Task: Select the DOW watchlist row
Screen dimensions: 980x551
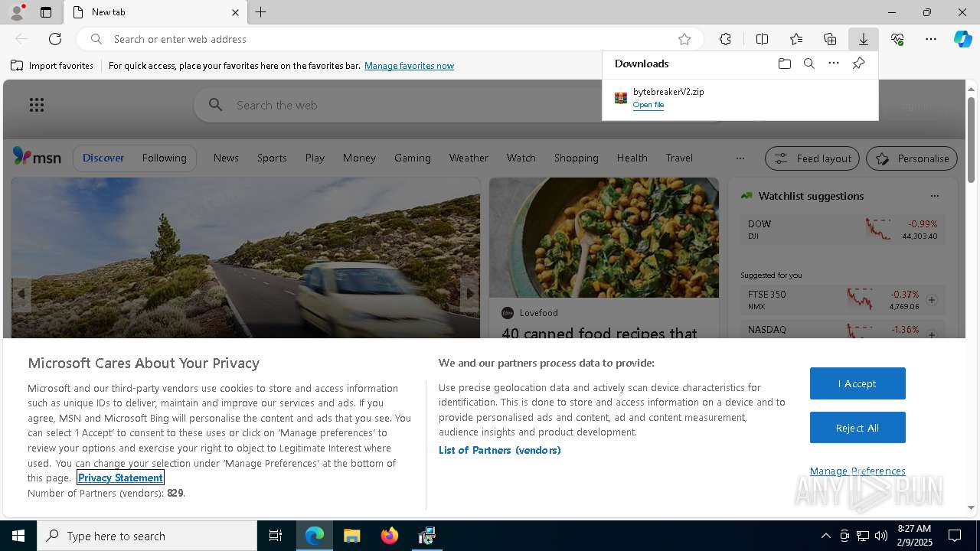Action: [842, 230]
